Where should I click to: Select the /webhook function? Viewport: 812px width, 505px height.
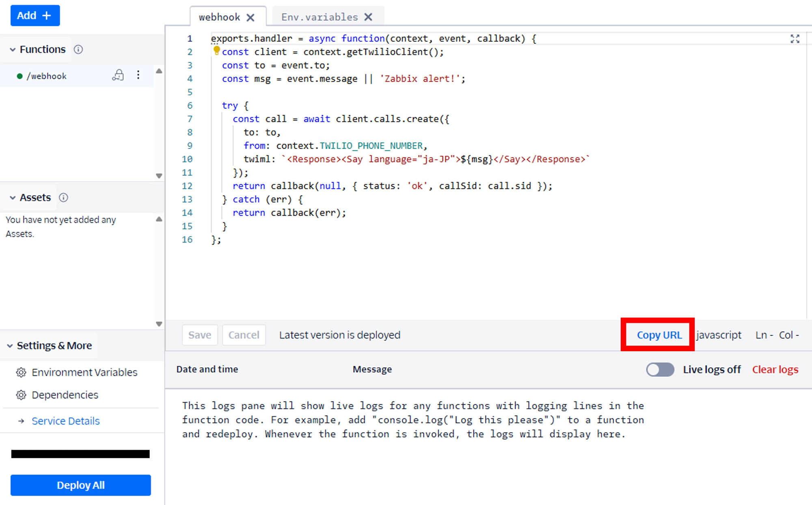point(47,76)
